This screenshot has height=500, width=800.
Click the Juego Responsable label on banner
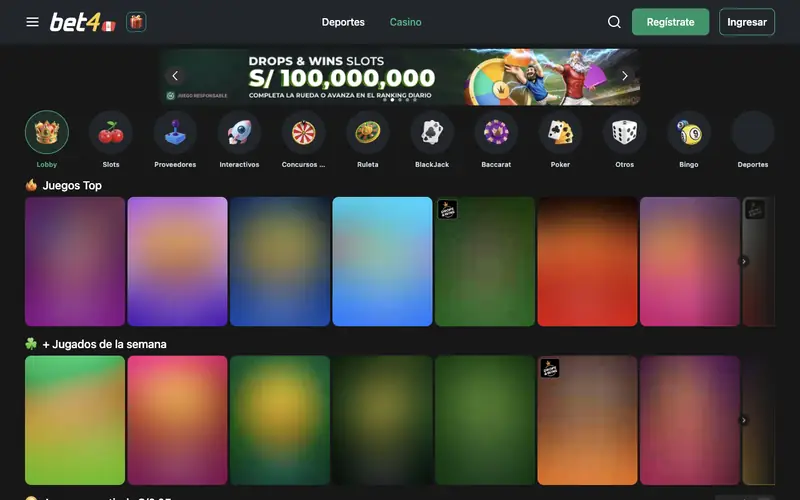point(197,95)
